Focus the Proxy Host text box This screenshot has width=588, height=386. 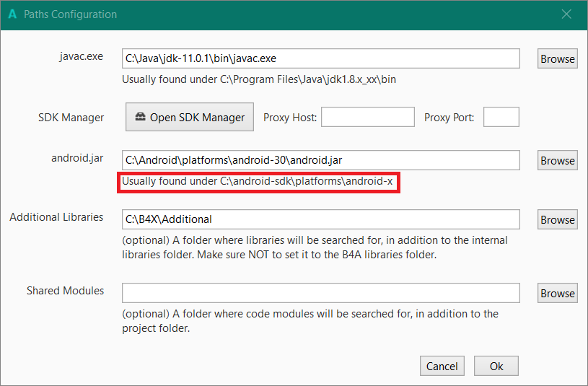(x=367, y=117)
